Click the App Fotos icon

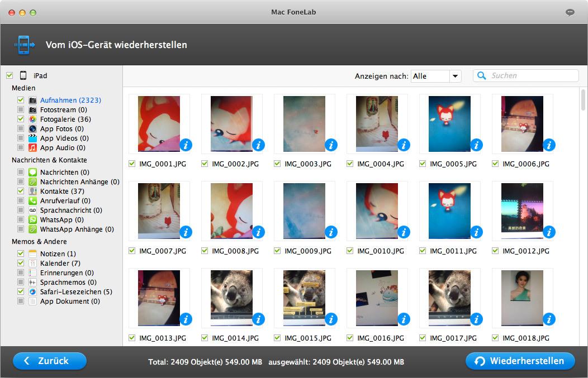pos(32,129)
